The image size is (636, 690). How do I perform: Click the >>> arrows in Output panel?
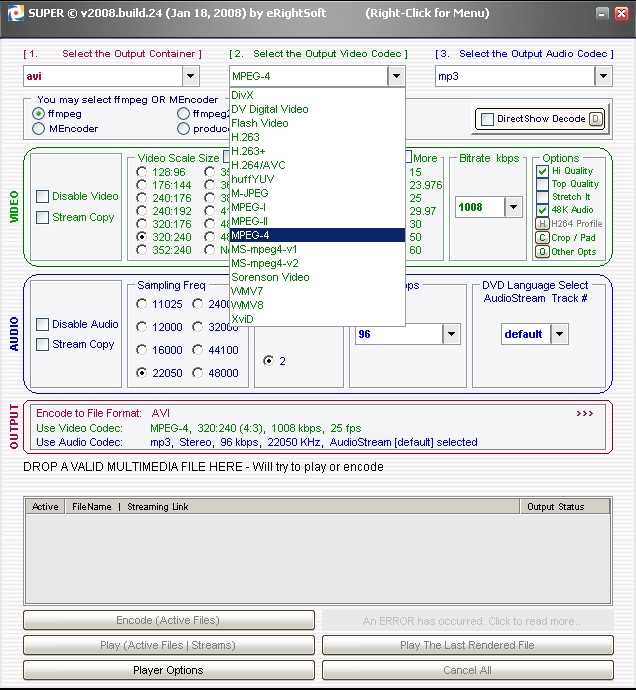pyautogui.click(x=585, y=413)
